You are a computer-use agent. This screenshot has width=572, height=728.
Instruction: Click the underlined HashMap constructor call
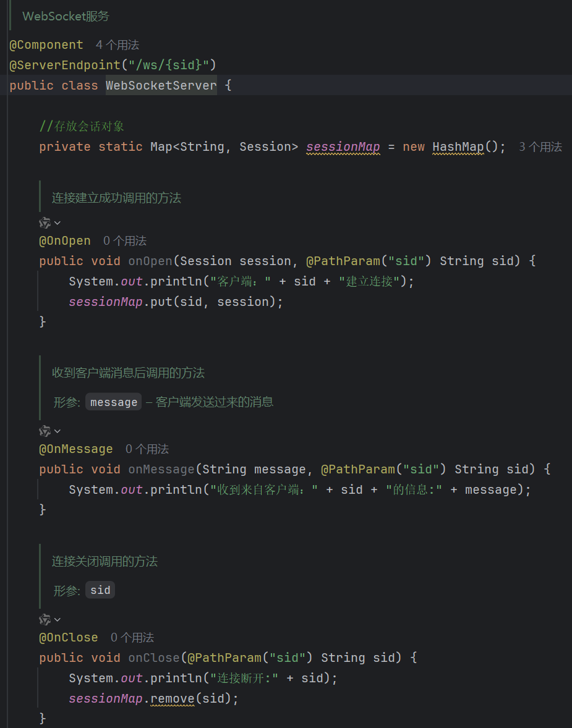(458, 146)
